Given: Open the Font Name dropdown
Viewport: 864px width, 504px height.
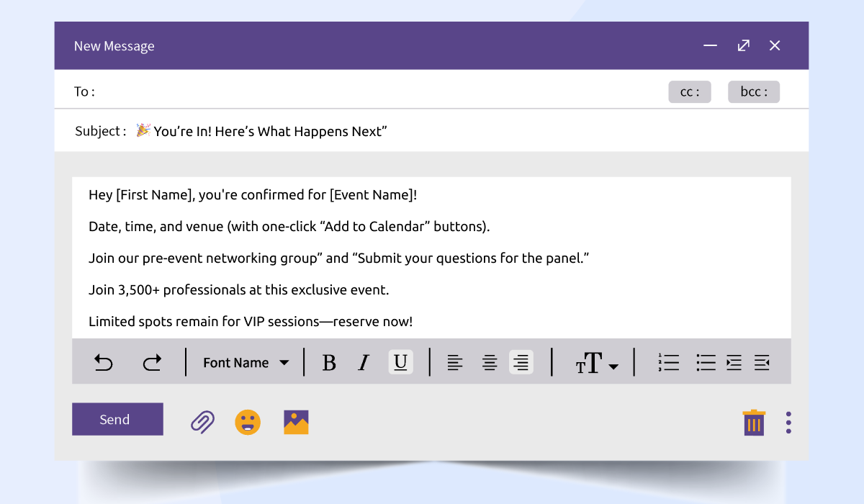Looking at the screenshot, I should tap(246, 362).
